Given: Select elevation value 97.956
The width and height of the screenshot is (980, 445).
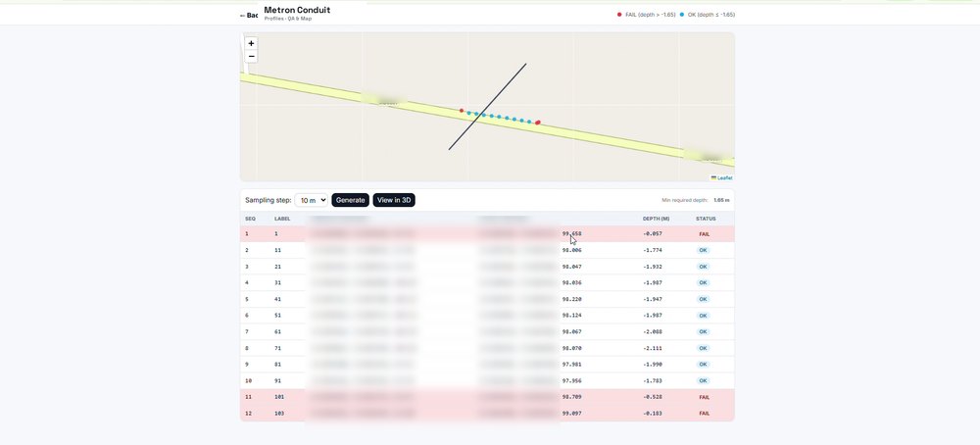Looking at the screenshot, I should 572,380.
